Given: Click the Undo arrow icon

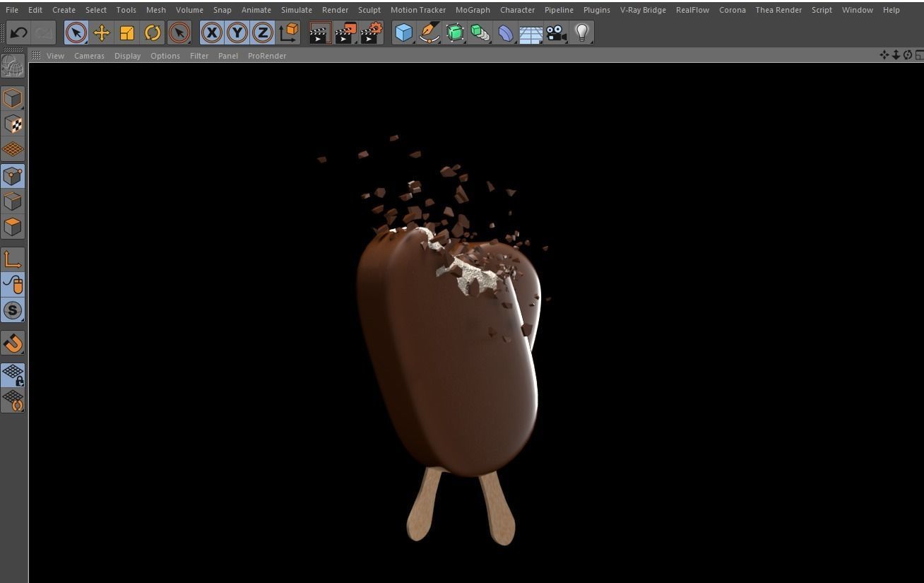Looking at the screenshot, I should click(x=19, y=33).
